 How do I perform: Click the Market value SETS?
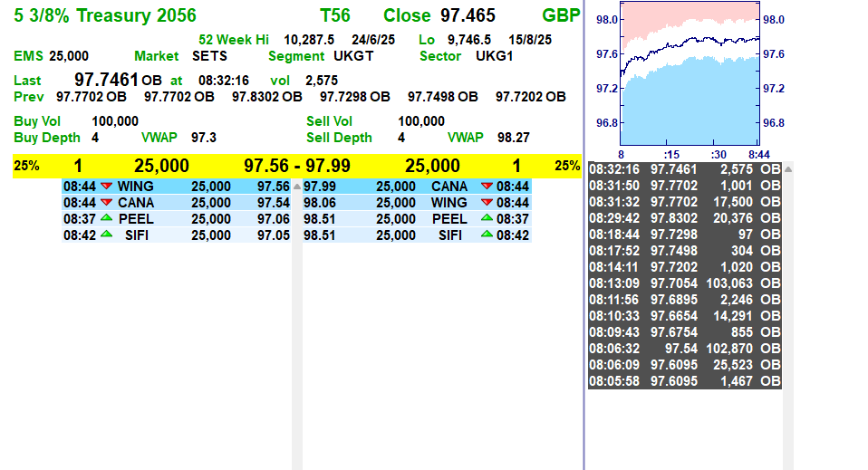click(209, 56)
